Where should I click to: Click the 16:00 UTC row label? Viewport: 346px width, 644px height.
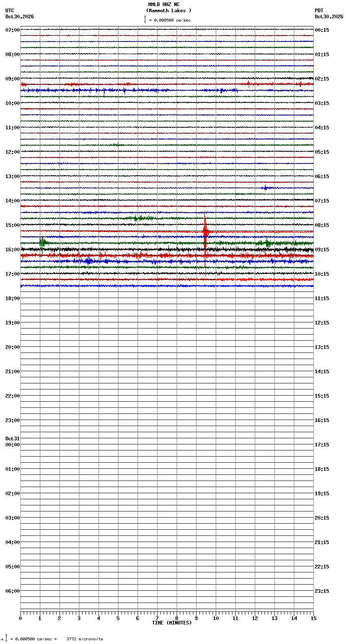[x=13, y=250]
